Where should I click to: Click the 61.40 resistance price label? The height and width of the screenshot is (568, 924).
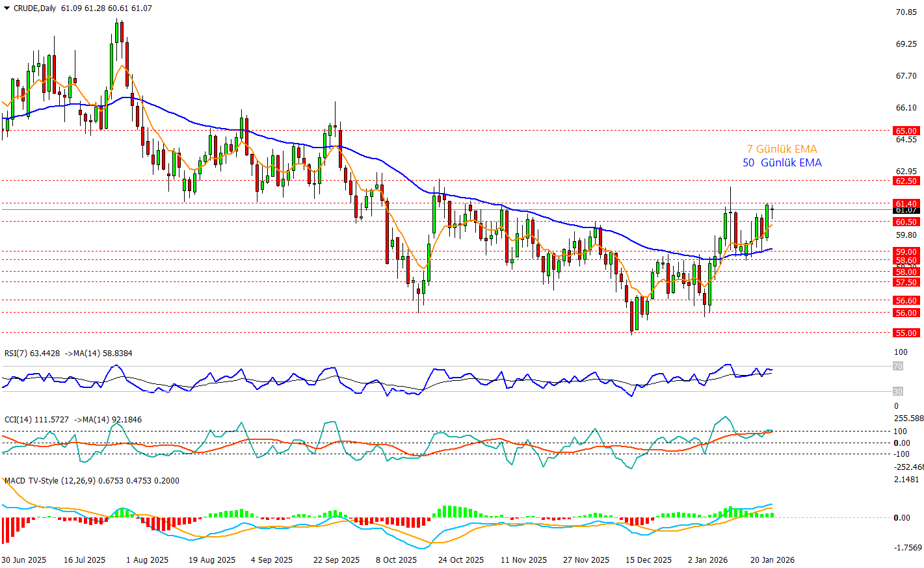(906, 203)
